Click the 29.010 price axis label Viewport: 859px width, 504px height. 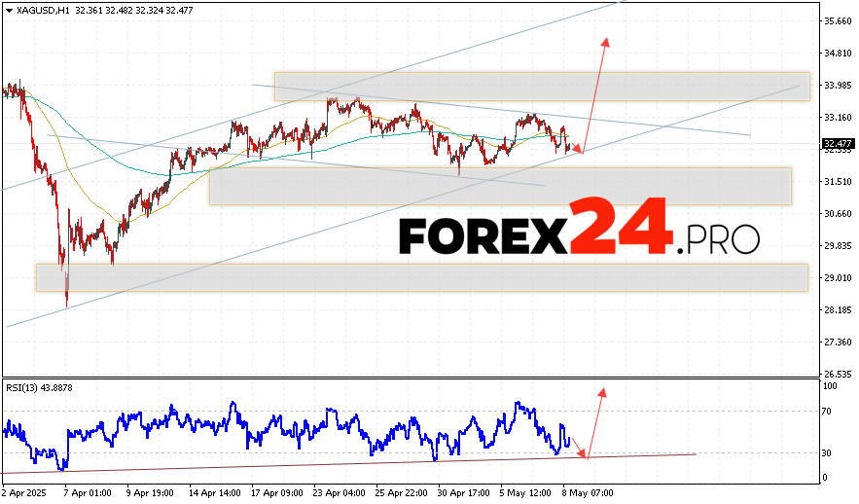click(838, 278)
